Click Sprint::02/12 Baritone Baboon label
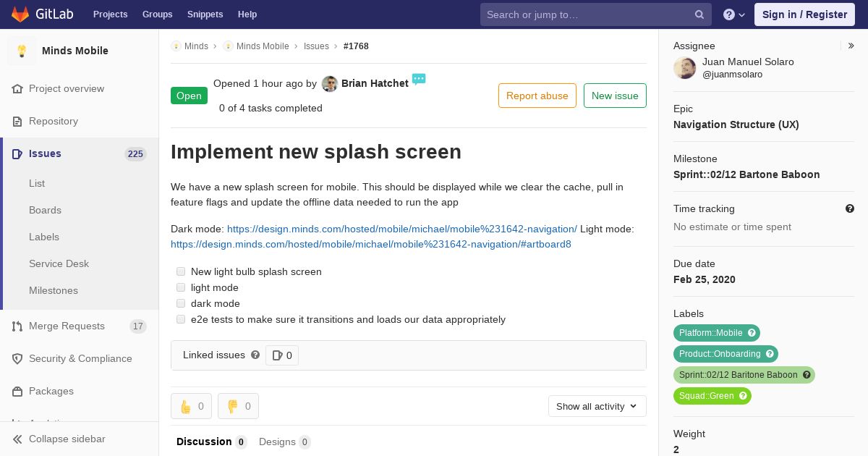This screenshot has width=868, height=456. [x=738, y=375]
